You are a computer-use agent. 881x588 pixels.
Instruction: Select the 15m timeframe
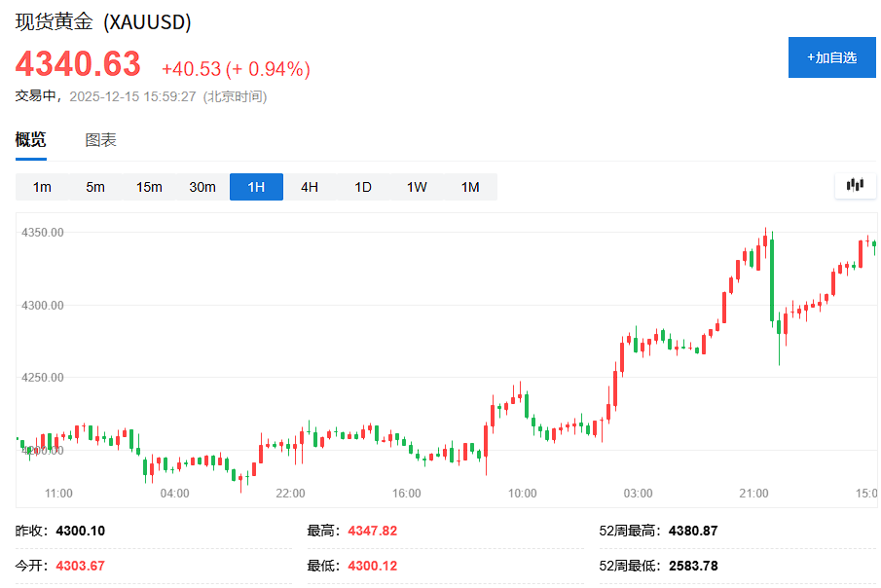point(148,186)
